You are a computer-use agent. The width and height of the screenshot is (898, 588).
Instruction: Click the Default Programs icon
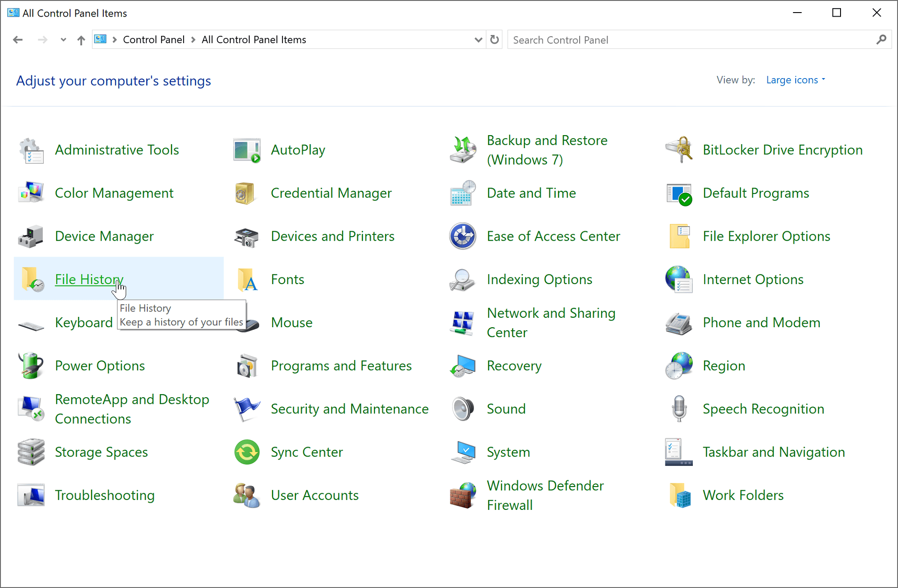coord(679,194)
